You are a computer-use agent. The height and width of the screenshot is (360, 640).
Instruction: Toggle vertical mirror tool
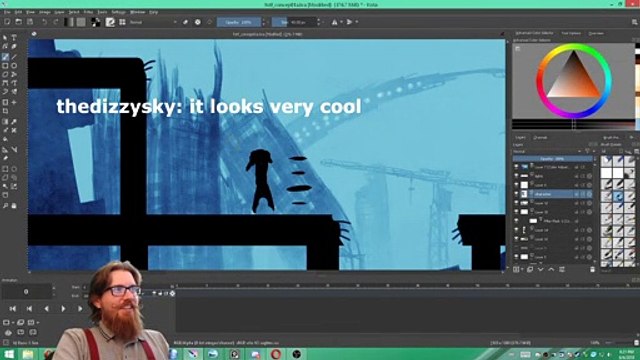(349, 22)
